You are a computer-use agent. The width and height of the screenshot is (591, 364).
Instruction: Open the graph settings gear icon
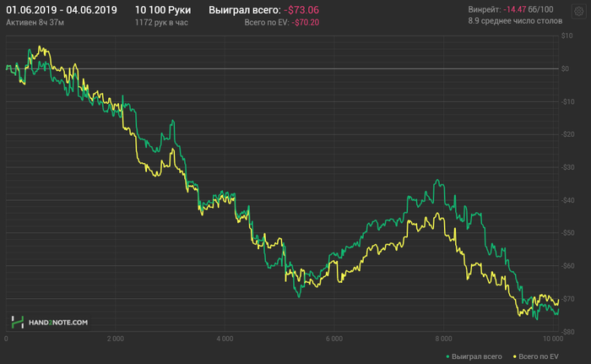tap(578, 12)
